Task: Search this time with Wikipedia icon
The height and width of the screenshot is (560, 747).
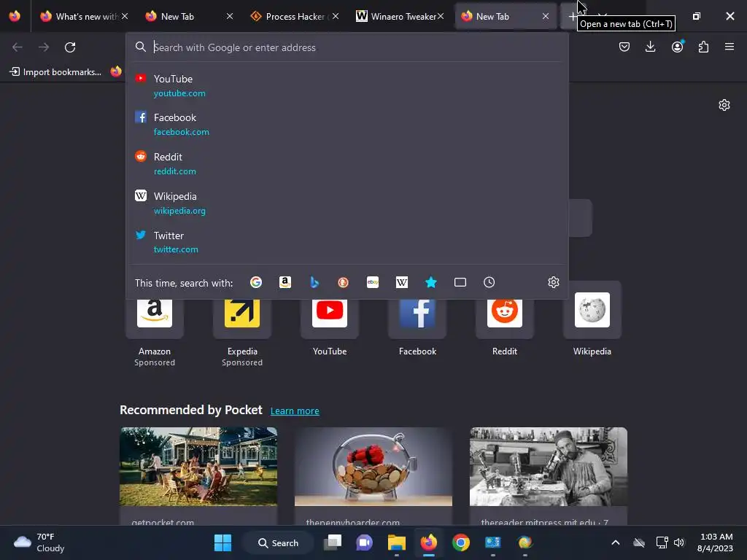Action: click(x=402, y=282)
